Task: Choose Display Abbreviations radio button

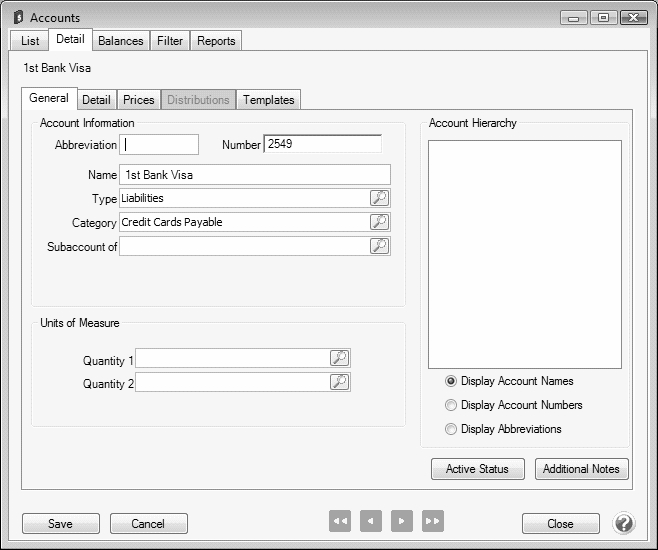Action: click(x=451, y=429)
